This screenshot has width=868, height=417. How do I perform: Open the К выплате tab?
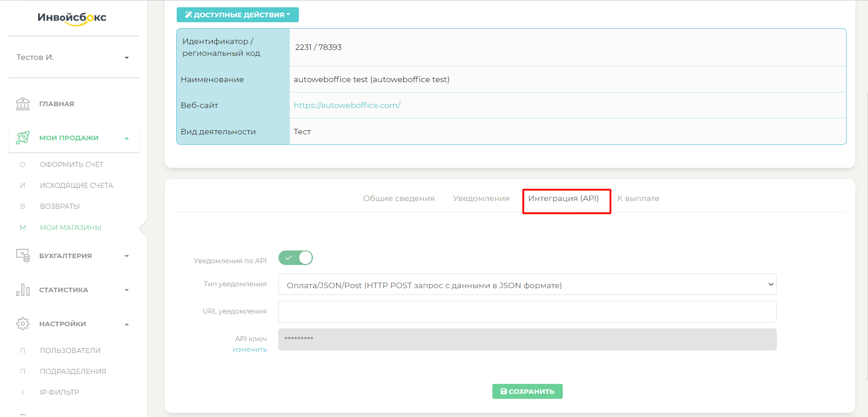point(638,199)
